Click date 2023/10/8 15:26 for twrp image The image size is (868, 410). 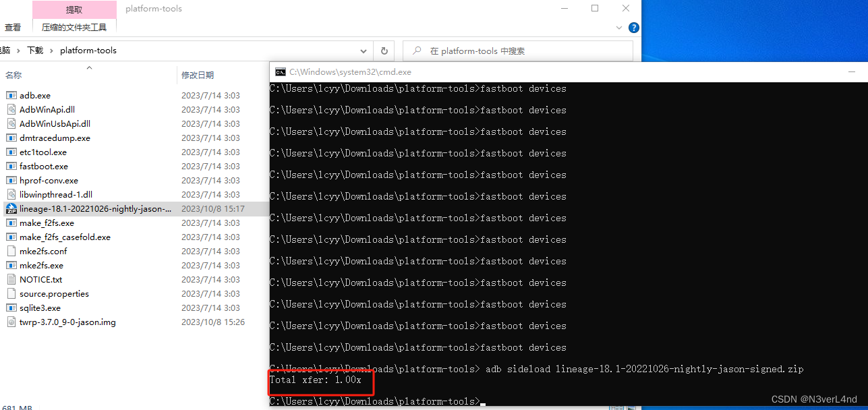(213, 322)
